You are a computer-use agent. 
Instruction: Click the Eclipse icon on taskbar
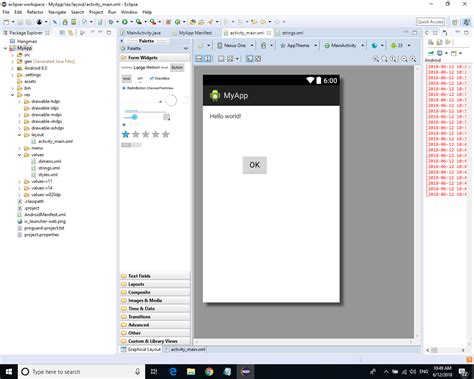click(x=246, y=371)
